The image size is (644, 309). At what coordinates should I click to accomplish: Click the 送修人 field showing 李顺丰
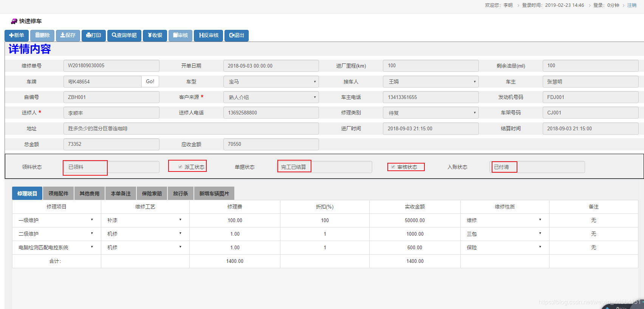pos(111,113)
